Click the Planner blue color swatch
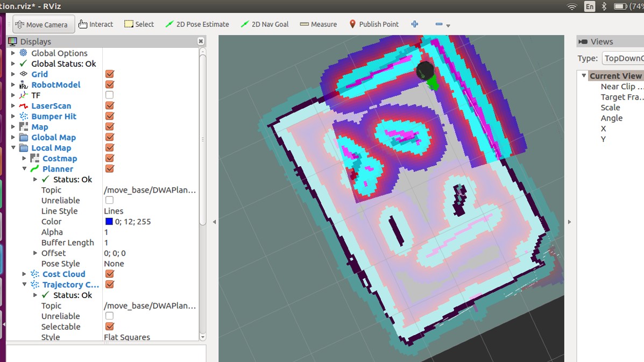The height and width of the screenshot is (362, 644). coord(109,222)
